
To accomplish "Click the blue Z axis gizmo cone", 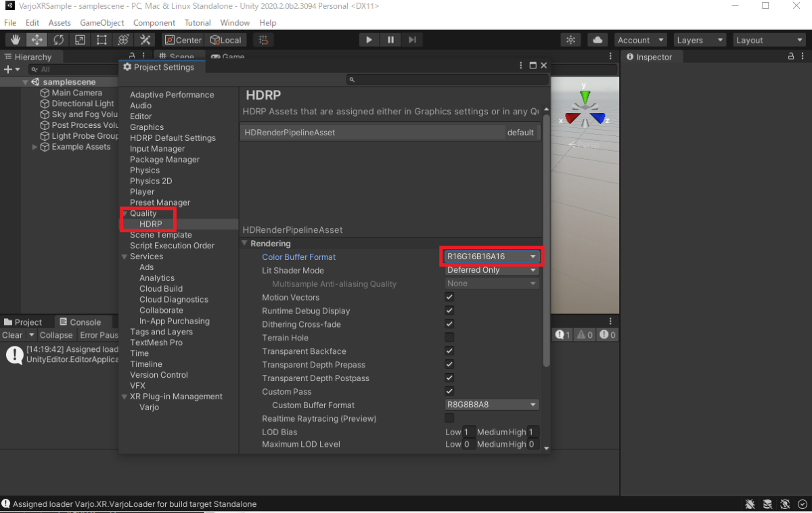I will [x=597, y=119].
